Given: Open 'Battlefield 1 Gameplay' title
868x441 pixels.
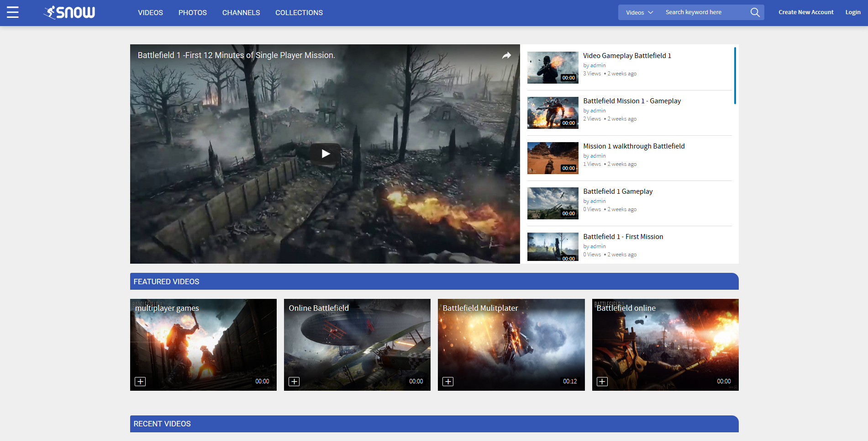Looking at the screenshot, I should click(618, 191).
